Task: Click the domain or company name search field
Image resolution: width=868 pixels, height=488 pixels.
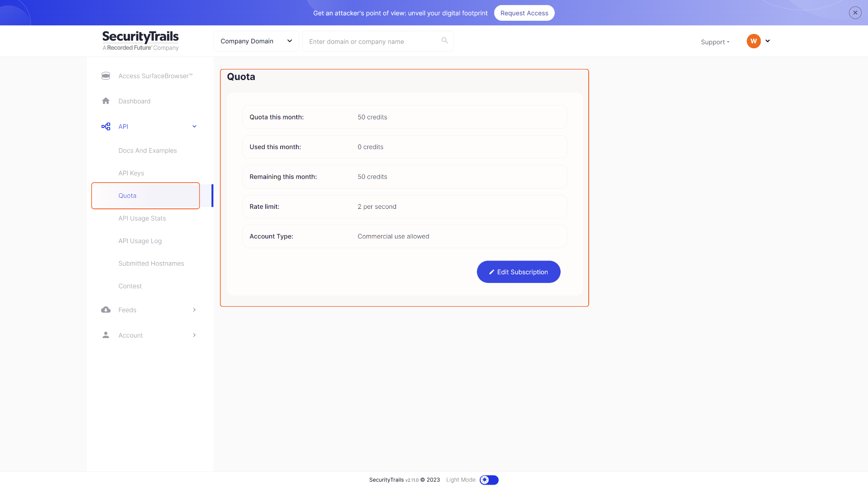Action: [378, 41]
